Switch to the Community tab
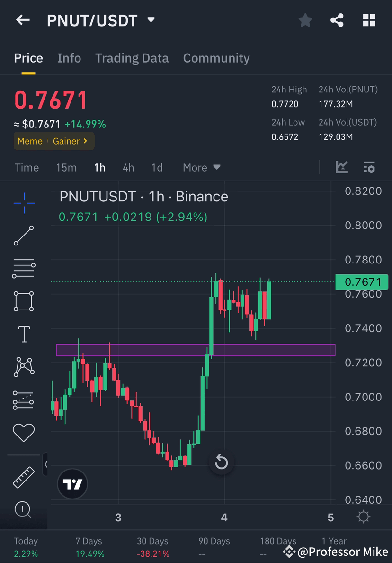Screen dimensions: 392x563 pyautogui.click(x=216, y=58)
